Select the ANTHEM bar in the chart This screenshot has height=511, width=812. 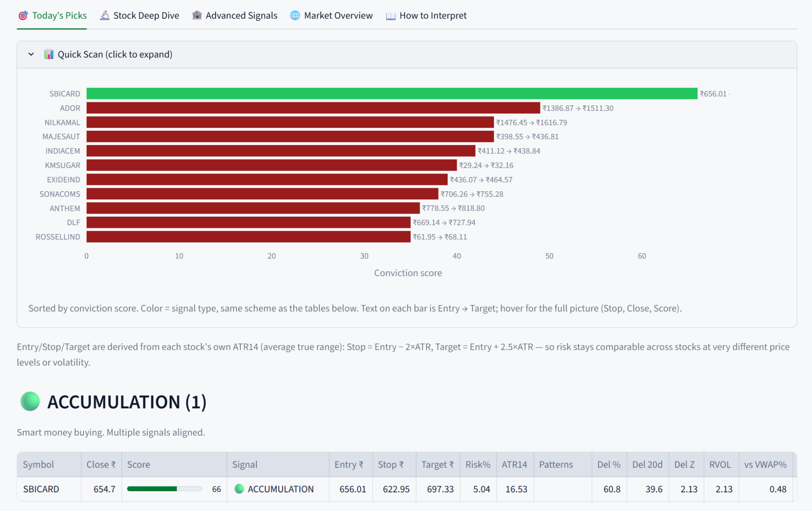click(x=253, y=208)
